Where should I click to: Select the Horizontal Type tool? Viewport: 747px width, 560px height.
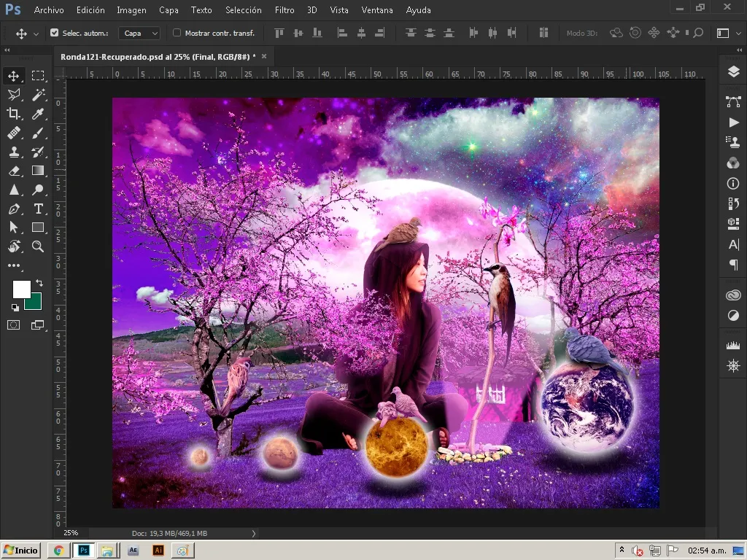pyautogui.click(x=38, y=209)
